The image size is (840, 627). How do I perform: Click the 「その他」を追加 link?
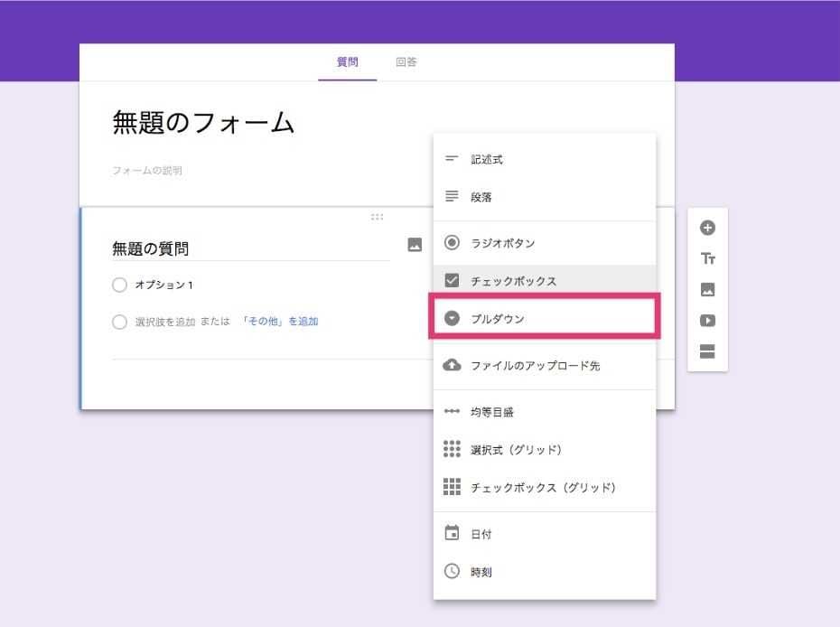(x=278, y=322)
